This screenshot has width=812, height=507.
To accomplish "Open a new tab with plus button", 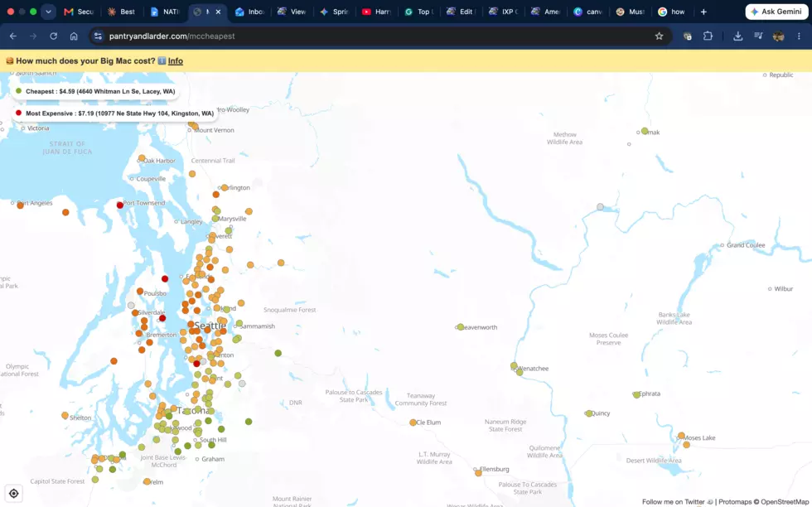I will 703,12.
